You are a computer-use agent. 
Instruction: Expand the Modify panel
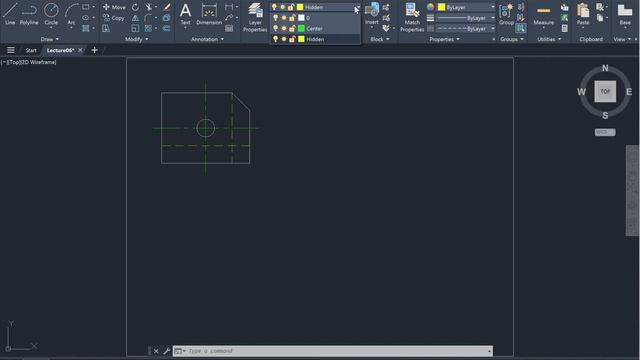click(137, 39)
